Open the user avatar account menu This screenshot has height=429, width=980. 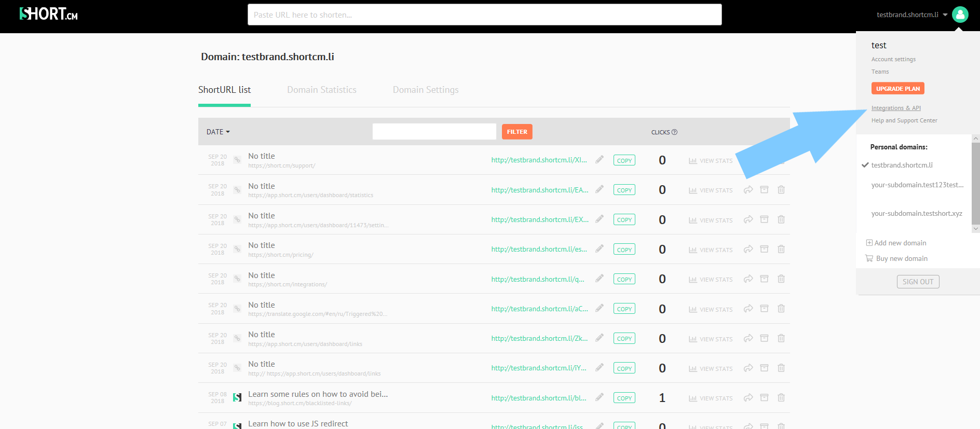(960, 15)
